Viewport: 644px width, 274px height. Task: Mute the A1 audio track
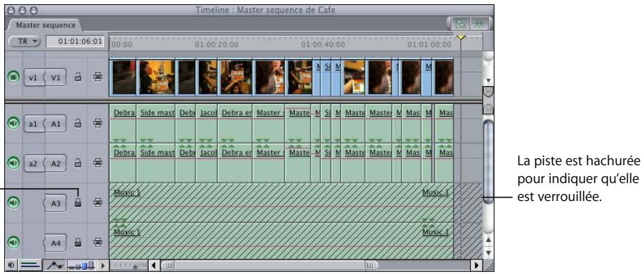point(14,123)
